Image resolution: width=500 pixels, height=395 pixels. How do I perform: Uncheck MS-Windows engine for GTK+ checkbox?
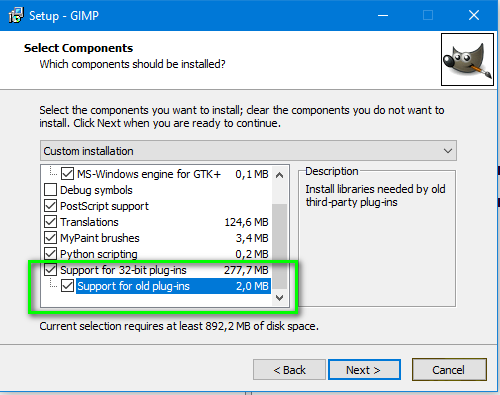[x=67, y=174]
